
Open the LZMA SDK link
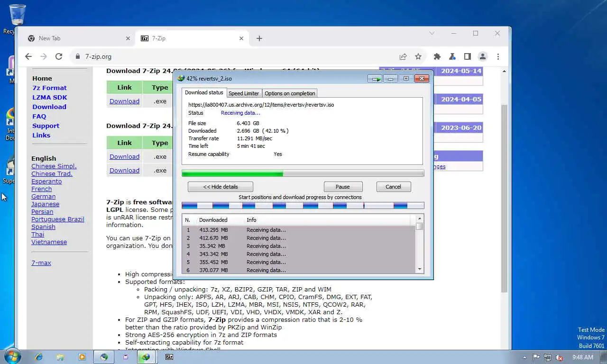[50, 97]
